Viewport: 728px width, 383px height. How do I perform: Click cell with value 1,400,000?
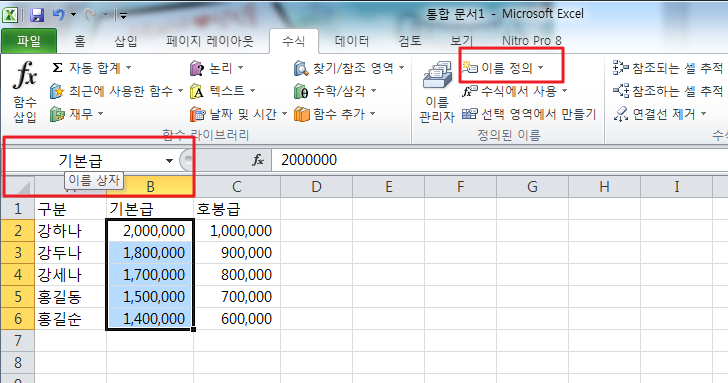(150, 318)
